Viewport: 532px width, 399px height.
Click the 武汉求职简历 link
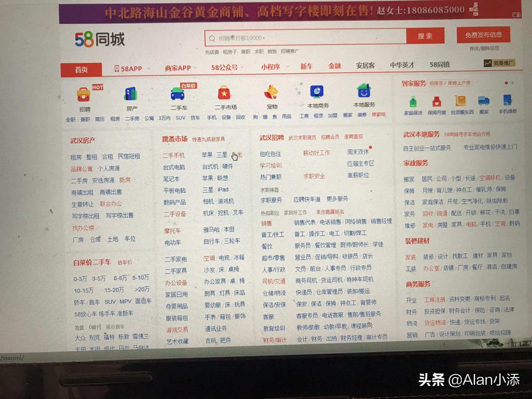(302, 138)
